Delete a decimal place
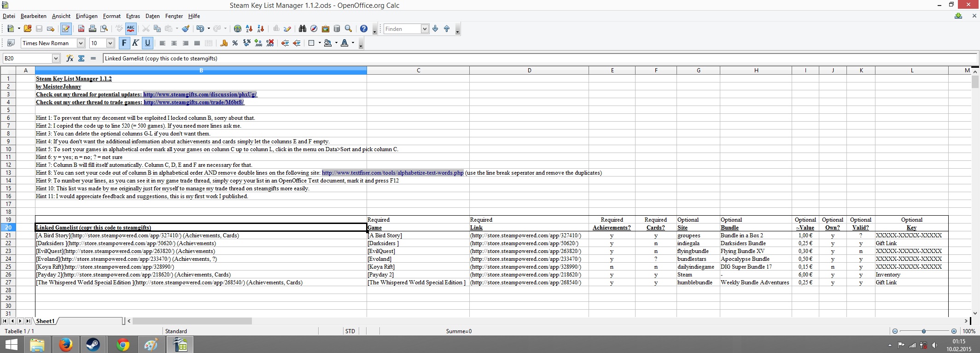Image resolution: width=980 pixels, height=353 pixels. [270, 43]
